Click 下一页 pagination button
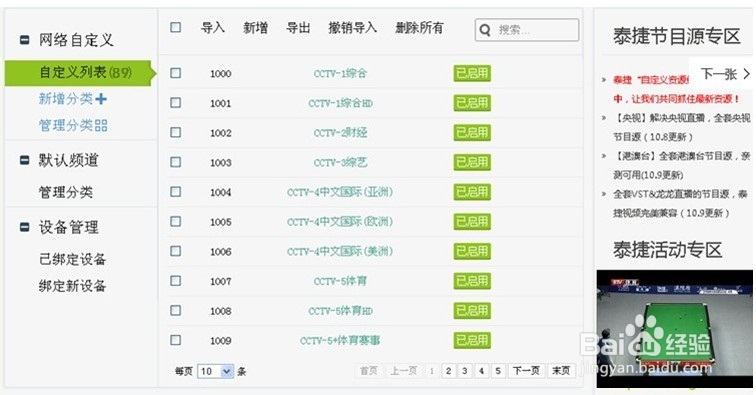The width and height of the screenshot is (756, 395). 526,370
